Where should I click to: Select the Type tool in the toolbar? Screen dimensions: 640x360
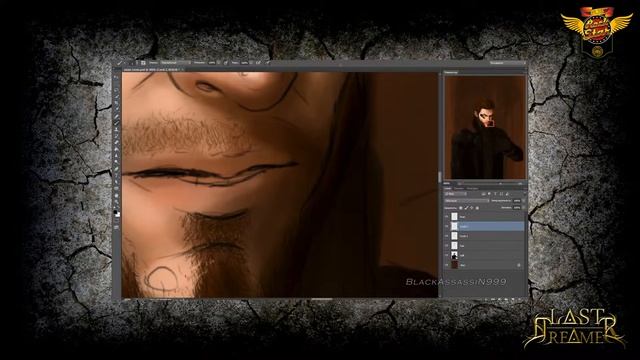(116, 176)
